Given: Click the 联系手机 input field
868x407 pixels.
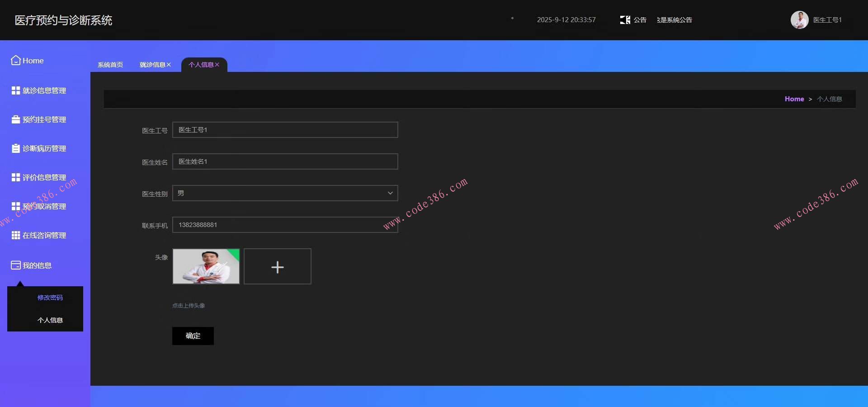Looking at the screenshot, I should (x=285, y=225).
